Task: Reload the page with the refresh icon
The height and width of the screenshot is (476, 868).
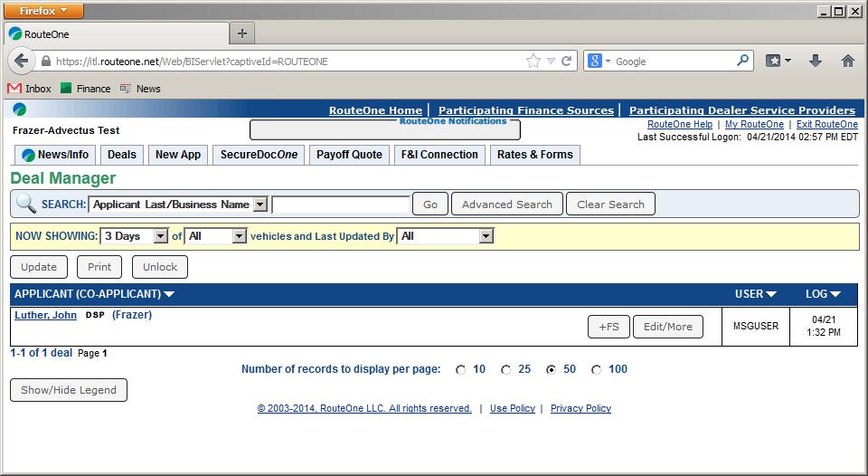Action: [x=566, y=61]
